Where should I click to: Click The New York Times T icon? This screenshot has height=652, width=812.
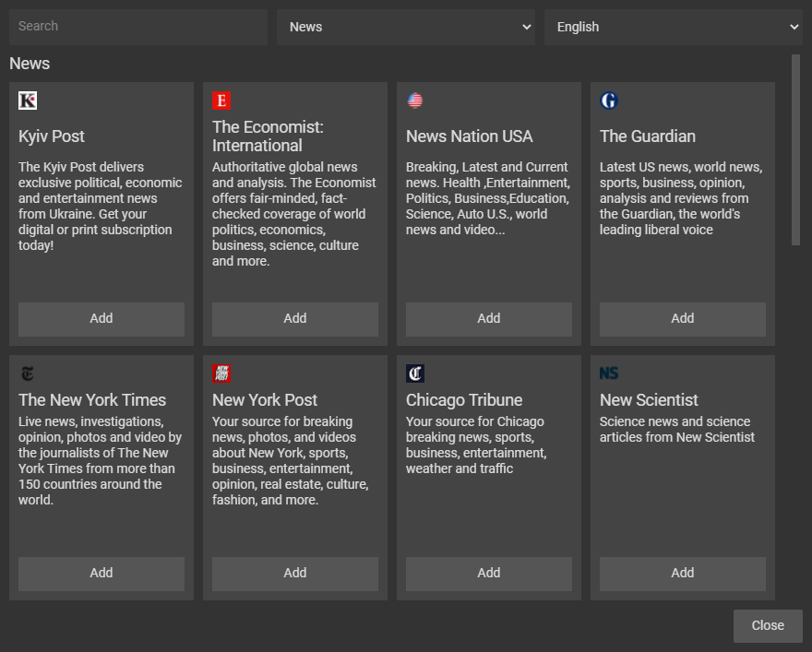point(28,373)
